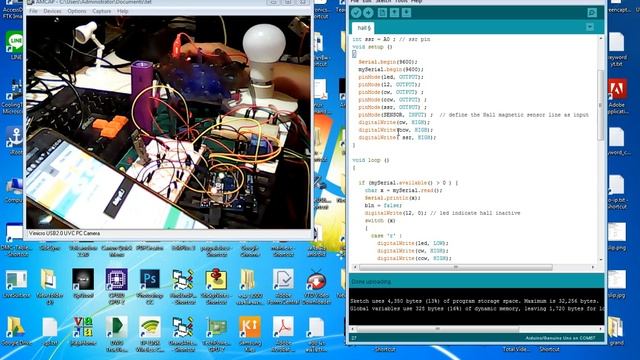Click the 'Global variables use 328 bytes' console line

coord(477,309)
